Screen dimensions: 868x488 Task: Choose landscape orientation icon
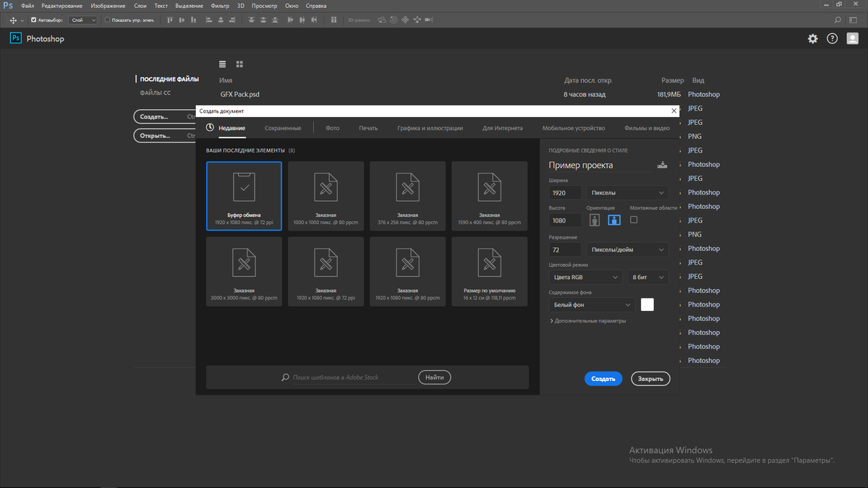(x=613, y=220)
